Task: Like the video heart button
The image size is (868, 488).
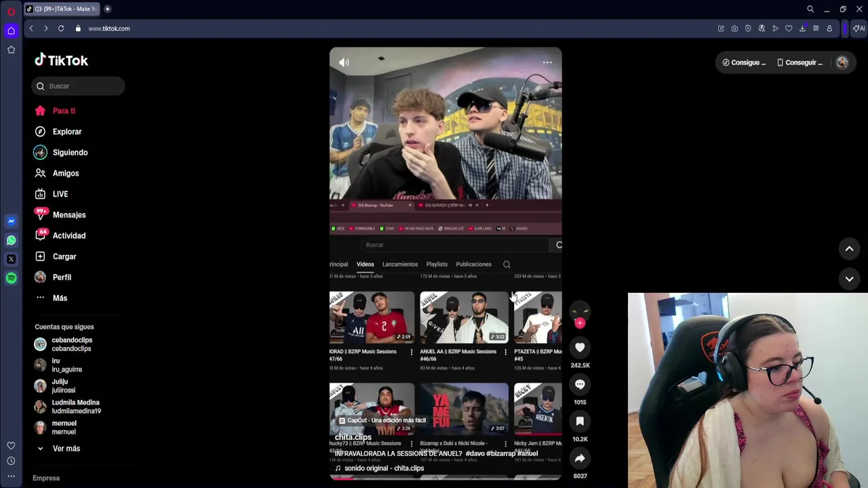Action: point(580,348)
